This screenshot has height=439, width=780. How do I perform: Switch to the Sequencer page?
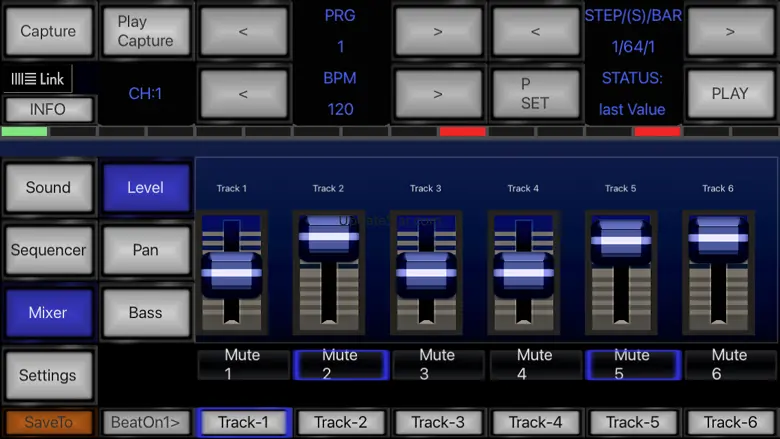tap(48, 250)
